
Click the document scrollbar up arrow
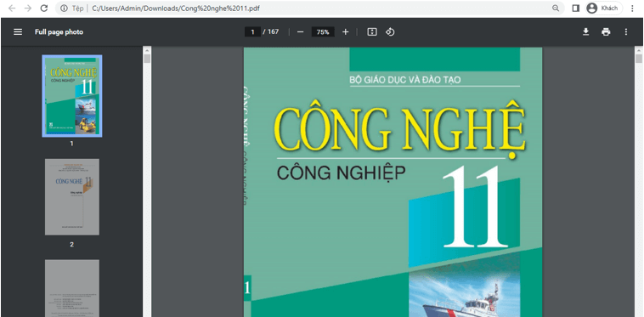tap(639, 49)
